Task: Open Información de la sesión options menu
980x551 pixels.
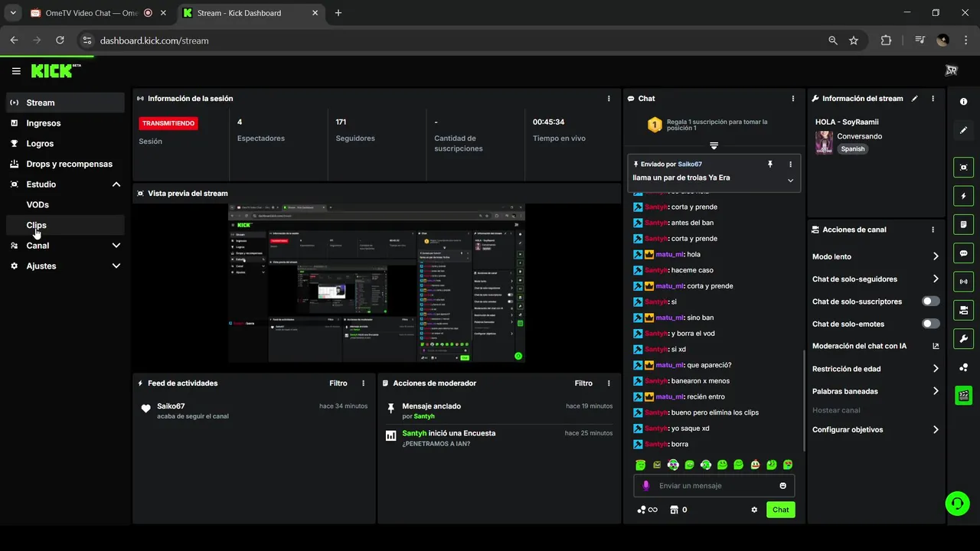Action: pyautogui.click(x=609, y=99)
